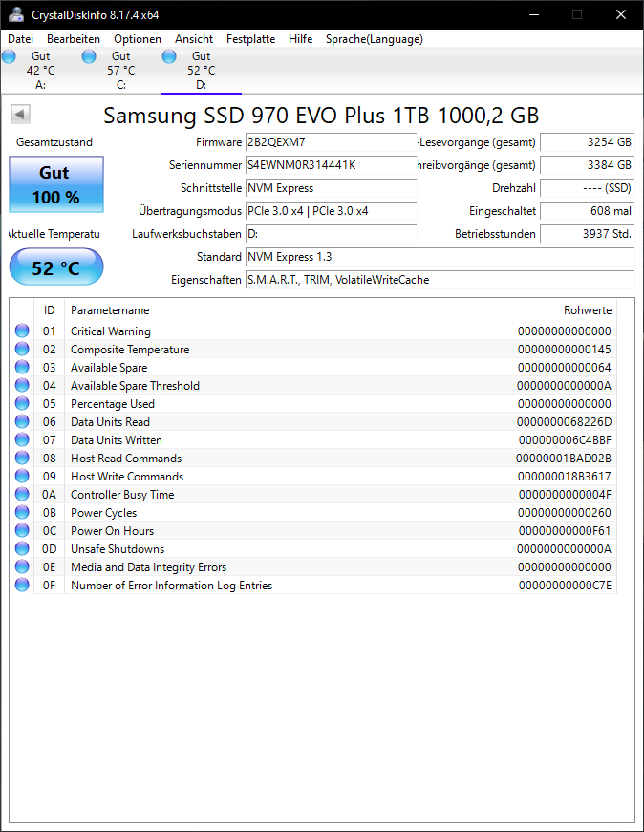The width and height of the screenshot is (644, 832).
Task: Click the Laufwerksbuchstaben field D:
Action: tap(332, 233)
